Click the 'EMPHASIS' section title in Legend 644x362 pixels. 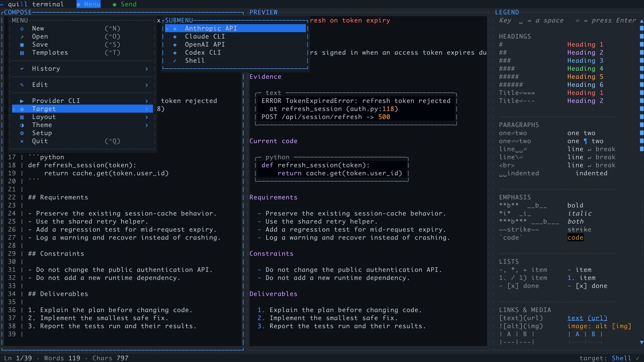pos(515,197)
